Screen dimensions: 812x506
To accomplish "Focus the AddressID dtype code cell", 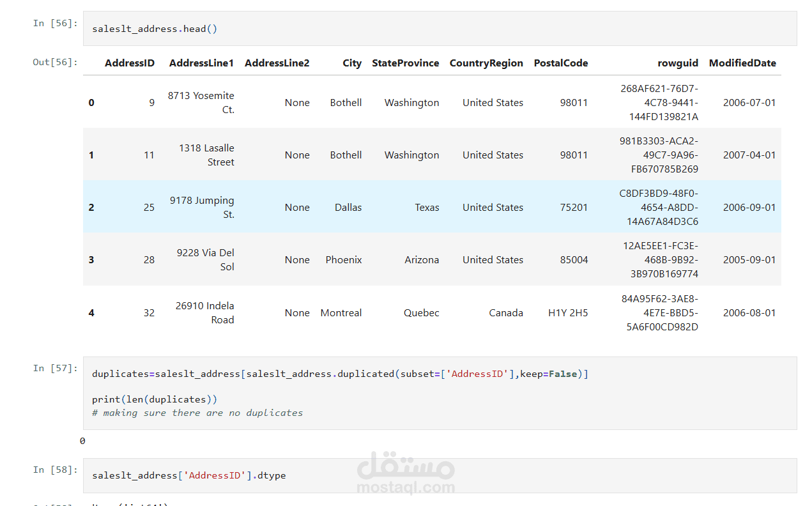I will point(440,475).
